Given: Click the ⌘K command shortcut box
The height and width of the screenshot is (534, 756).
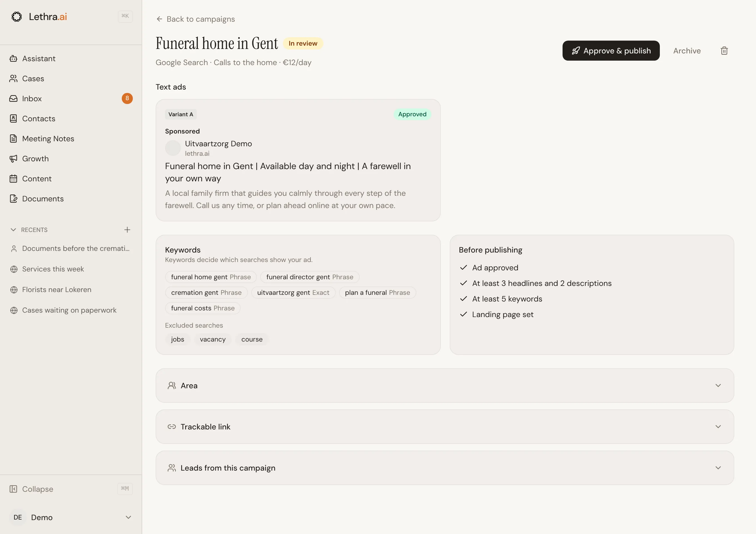Looking at the screenshot, I should point(125,16).
